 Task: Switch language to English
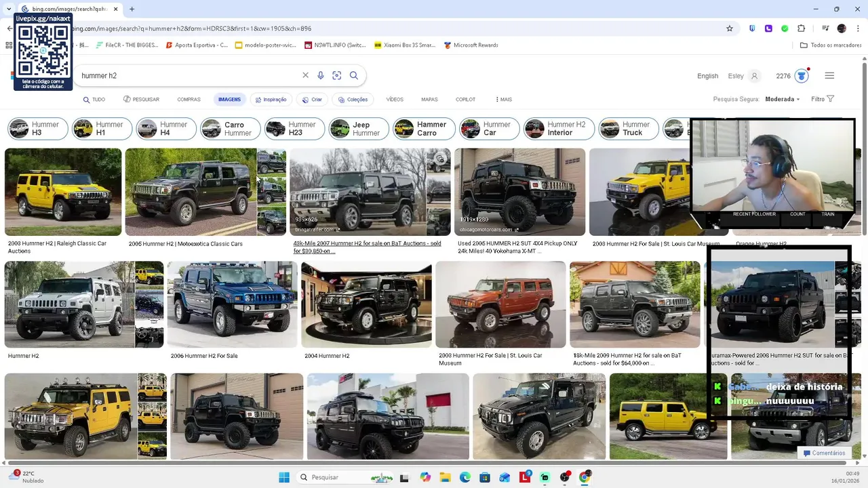click(707, 76)
